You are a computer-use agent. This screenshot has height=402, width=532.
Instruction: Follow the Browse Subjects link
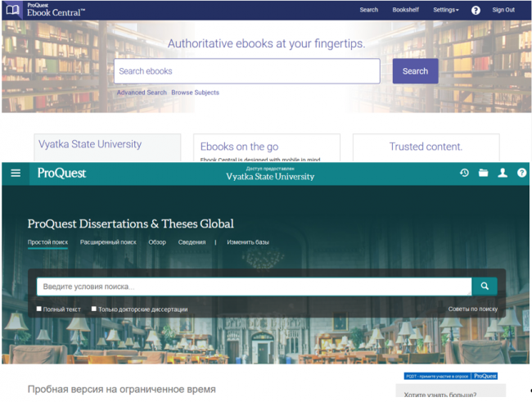(195, 93)
